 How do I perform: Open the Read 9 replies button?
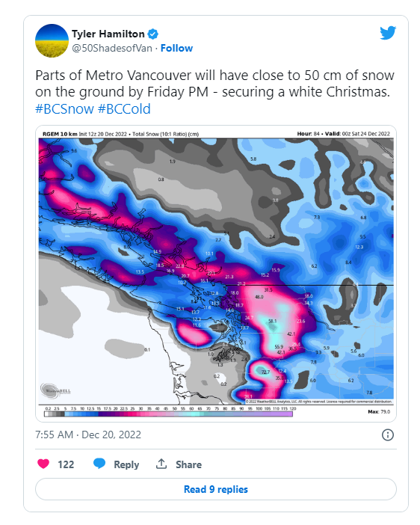(x=216, y=489)
